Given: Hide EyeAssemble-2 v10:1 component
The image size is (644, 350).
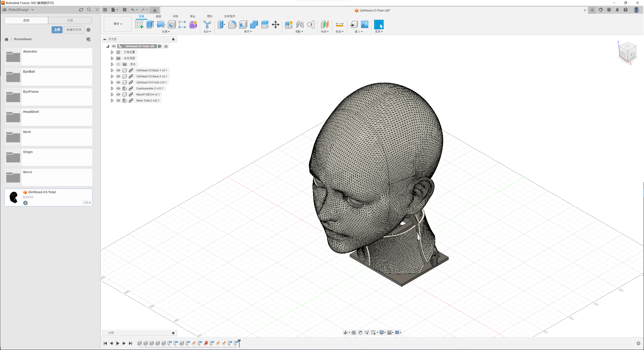Looking at the screenshot, I should tap(118, 88).
